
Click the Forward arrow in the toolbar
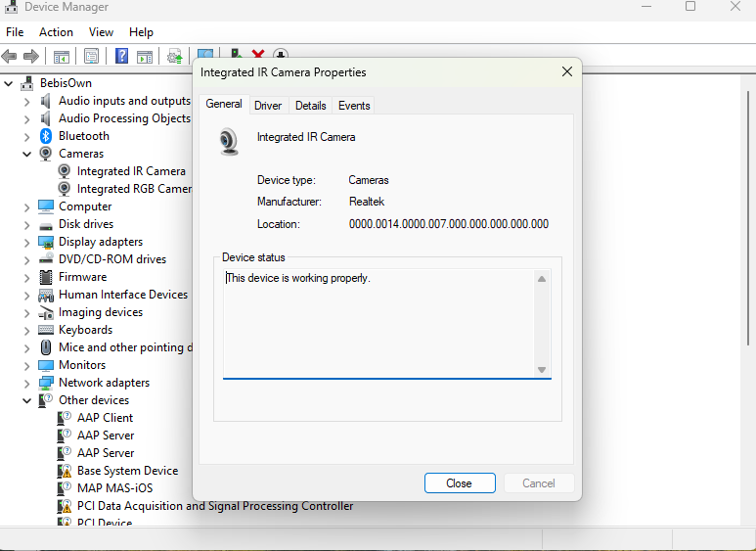tap(31, 57)
